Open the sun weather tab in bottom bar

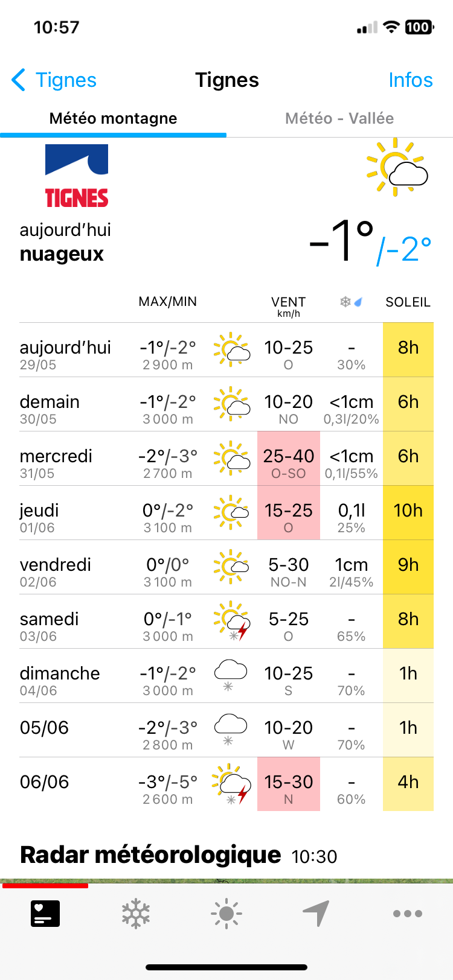click(x=226, y=914)
